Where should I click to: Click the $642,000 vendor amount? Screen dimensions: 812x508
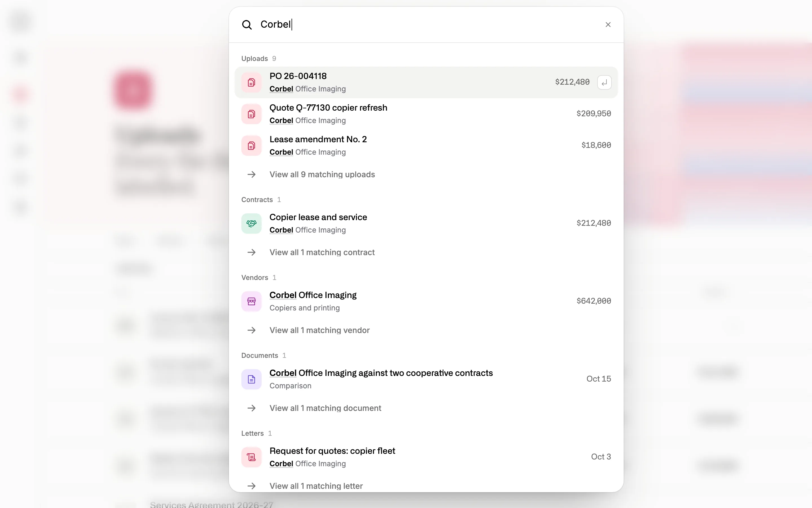593,301
